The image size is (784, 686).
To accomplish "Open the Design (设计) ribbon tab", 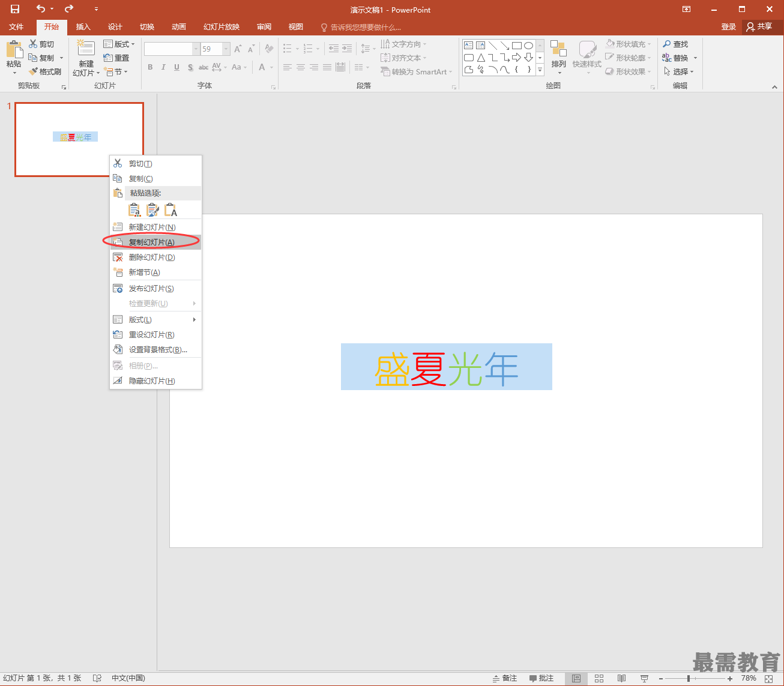I will (x=115, y=27).
